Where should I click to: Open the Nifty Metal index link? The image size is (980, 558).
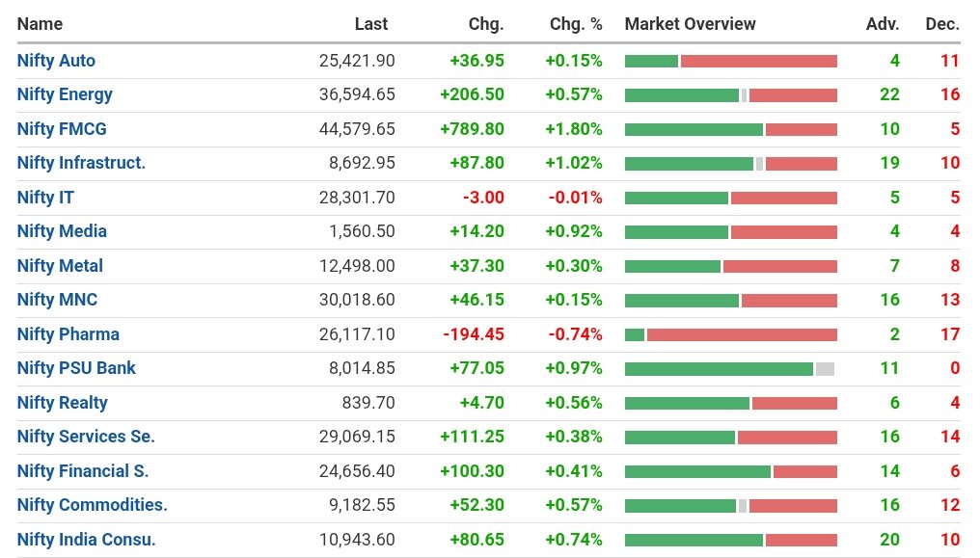[60, 266]
